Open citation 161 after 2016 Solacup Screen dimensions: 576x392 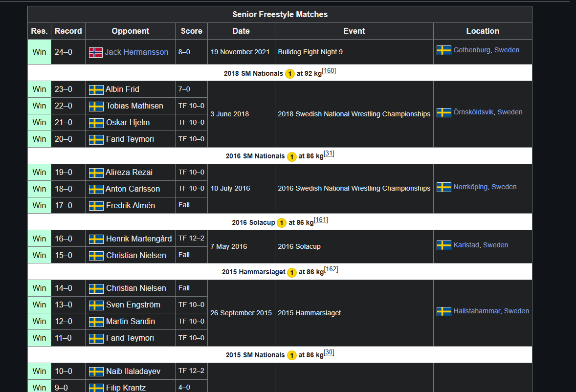[x=321, y=219]
